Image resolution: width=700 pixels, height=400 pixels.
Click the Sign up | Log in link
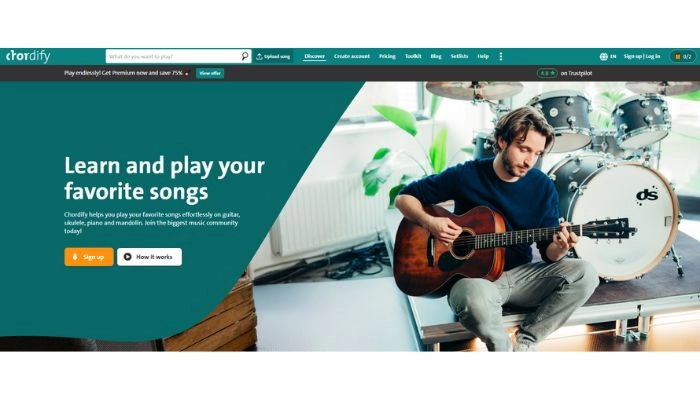(x=642, y=56)
